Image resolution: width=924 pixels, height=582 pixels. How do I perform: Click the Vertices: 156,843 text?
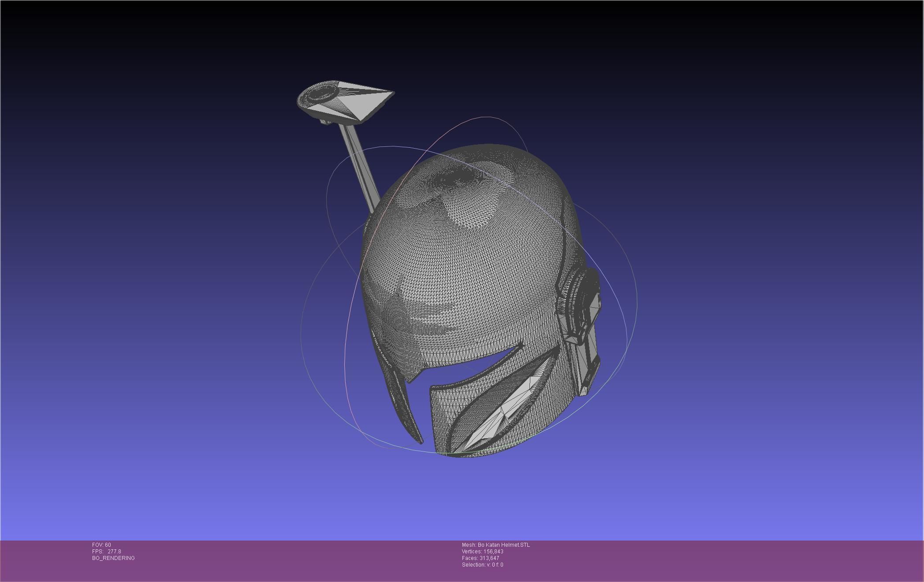[483, 552]
